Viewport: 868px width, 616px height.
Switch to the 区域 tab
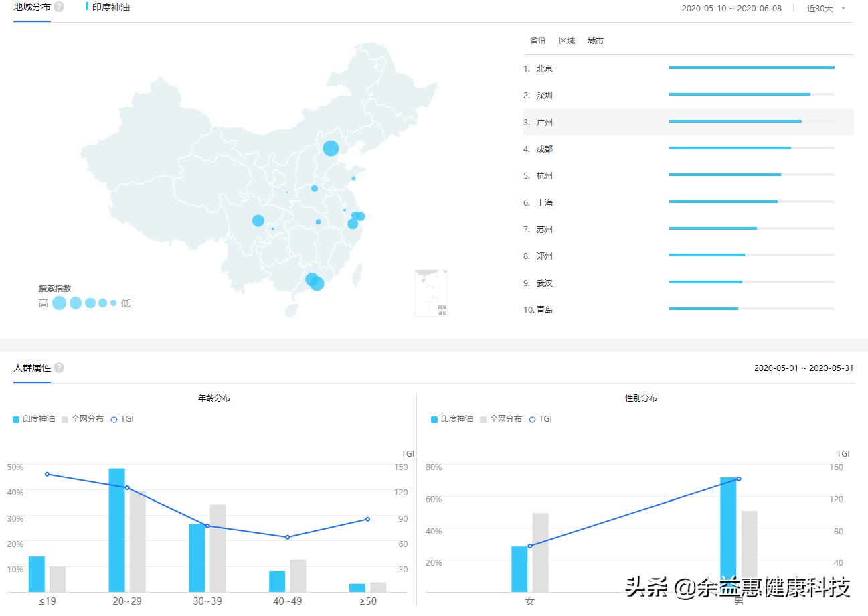(566, 40)
